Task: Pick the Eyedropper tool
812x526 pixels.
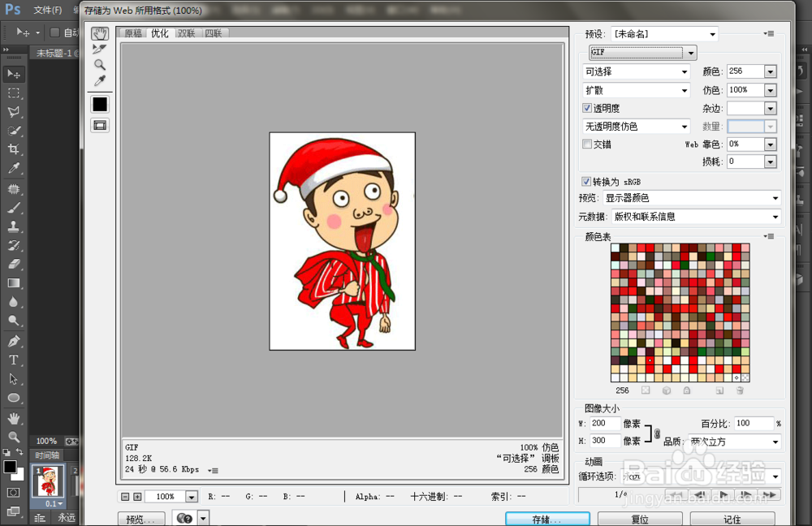Action: [x=99, y=80]
